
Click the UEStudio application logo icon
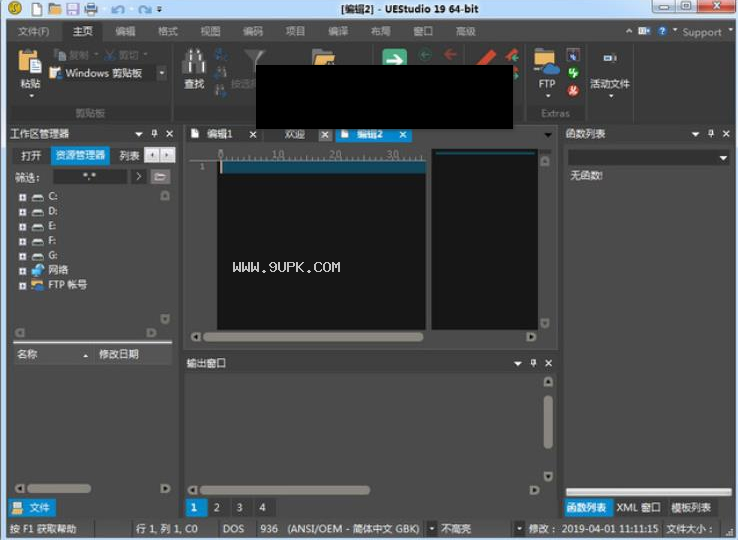tap(15, 8)
